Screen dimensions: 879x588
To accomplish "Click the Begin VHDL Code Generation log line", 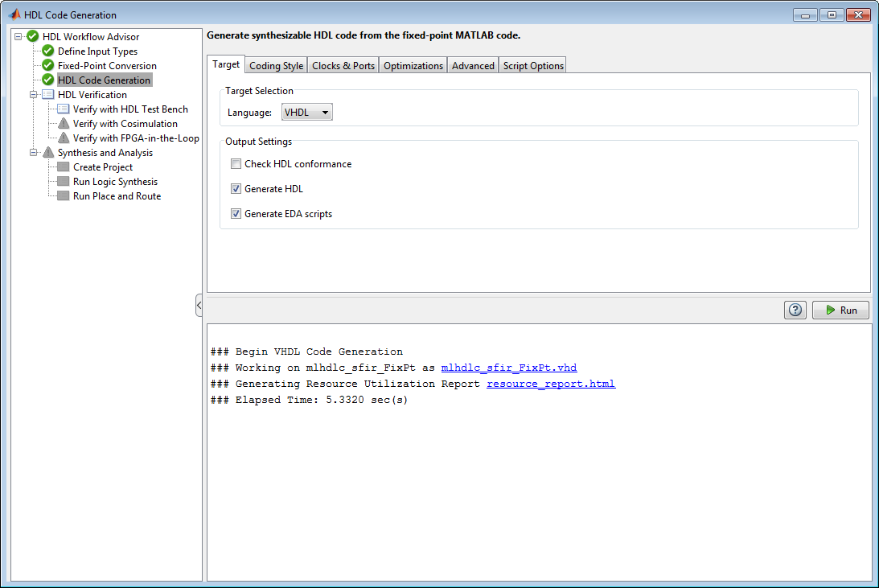I will (x=306, y=352).
